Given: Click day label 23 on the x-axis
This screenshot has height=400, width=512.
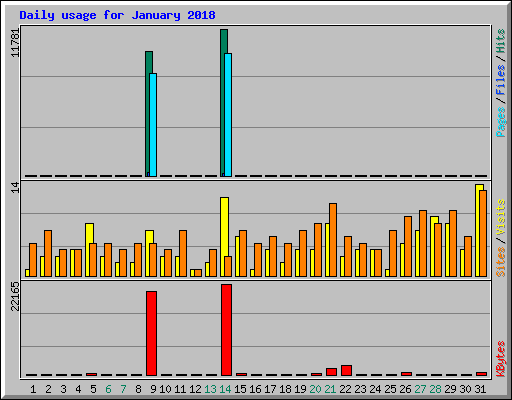Looking at the screenshot, I should (x=360, y=389).
